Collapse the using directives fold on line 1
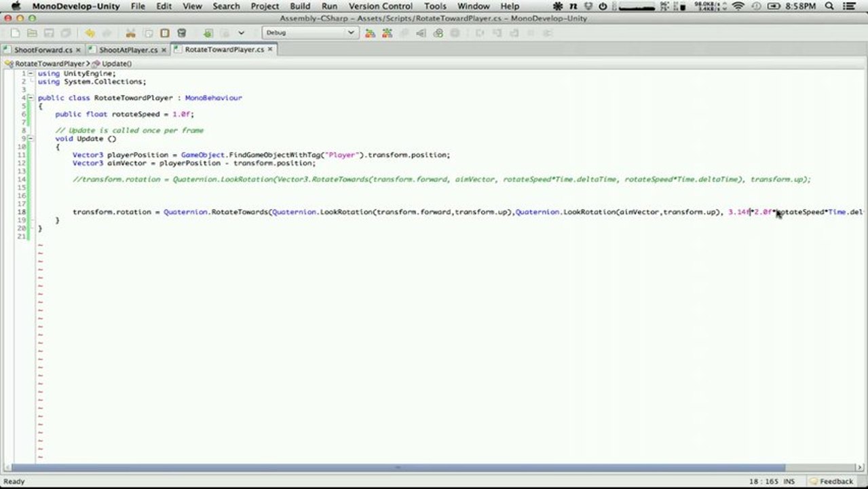Image resolution: width=868 pixels, height=489 pixels. click(x=31, y=73)
